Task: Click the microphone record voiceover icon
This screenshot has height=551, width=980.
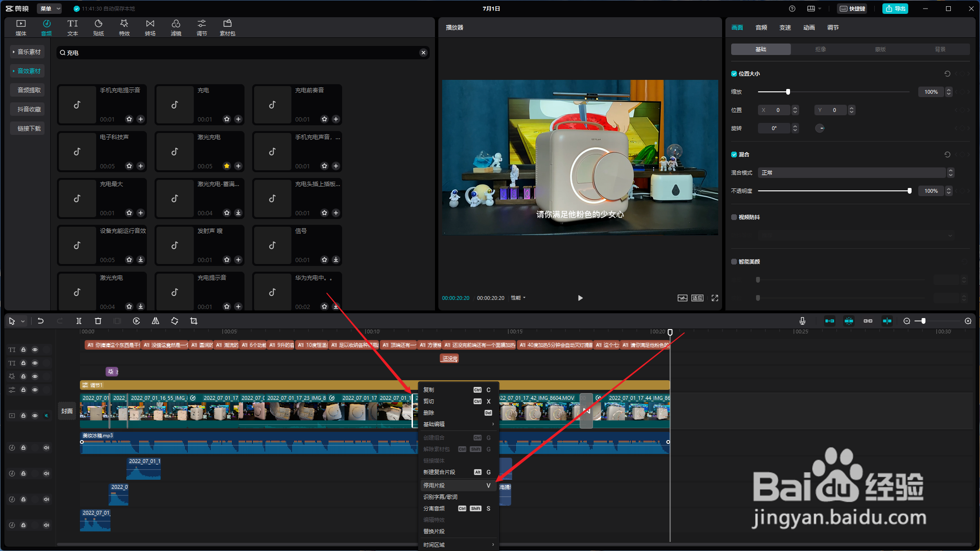Action: click(x=802, y=321)
